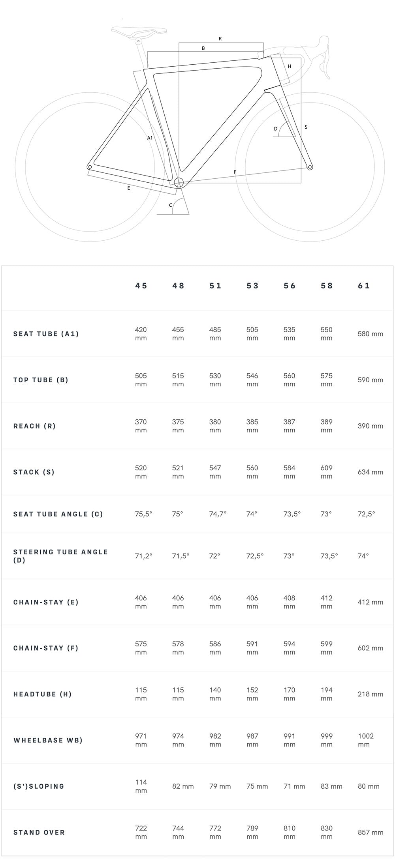
Task: Click the R reach label on diagram
Action: 220,39
